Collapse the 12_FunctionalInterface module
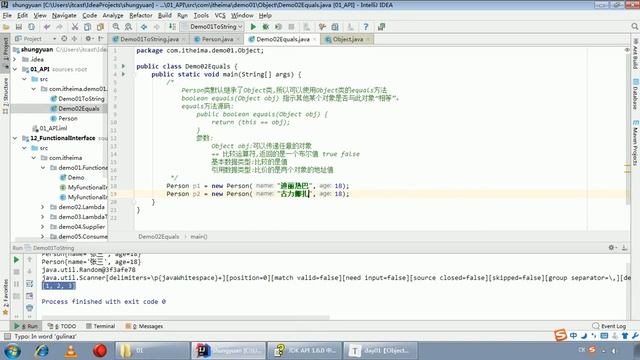This screenshot has height=360, width=640. [15, 138]
